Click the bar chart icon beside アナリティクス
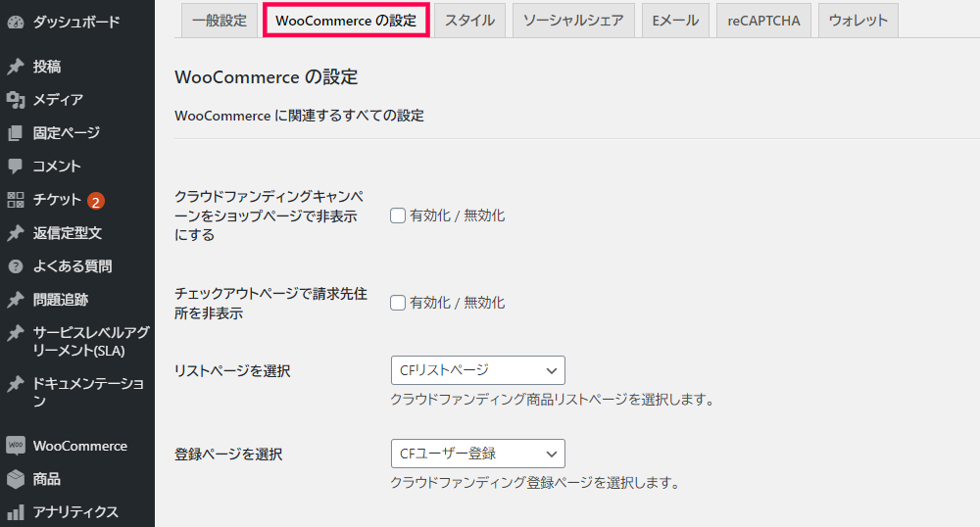Screen dimensions: 980x527 [16, 512]
